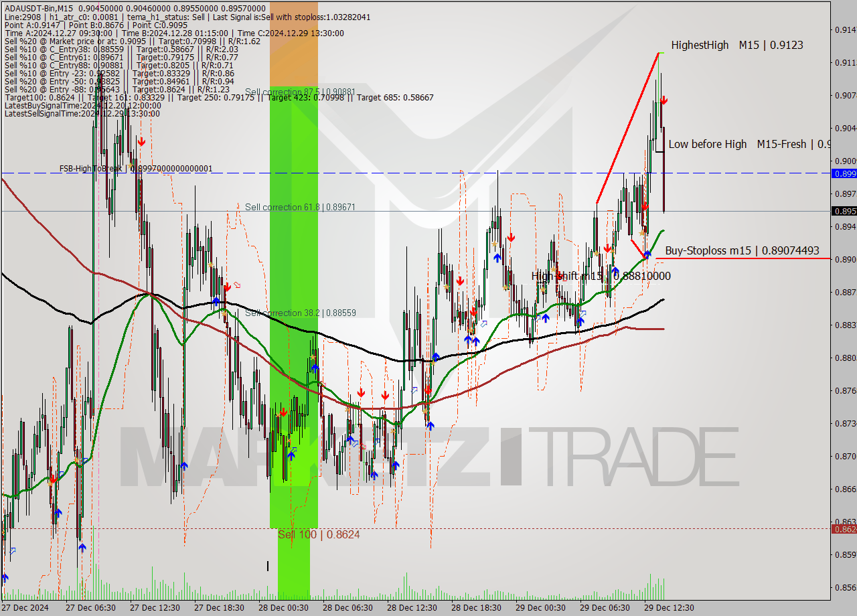The width and height of the screenshot is (857, 616).
Task: Select the Sell %20 @ Entry -50 line
Action: click(x=119, y=81)
